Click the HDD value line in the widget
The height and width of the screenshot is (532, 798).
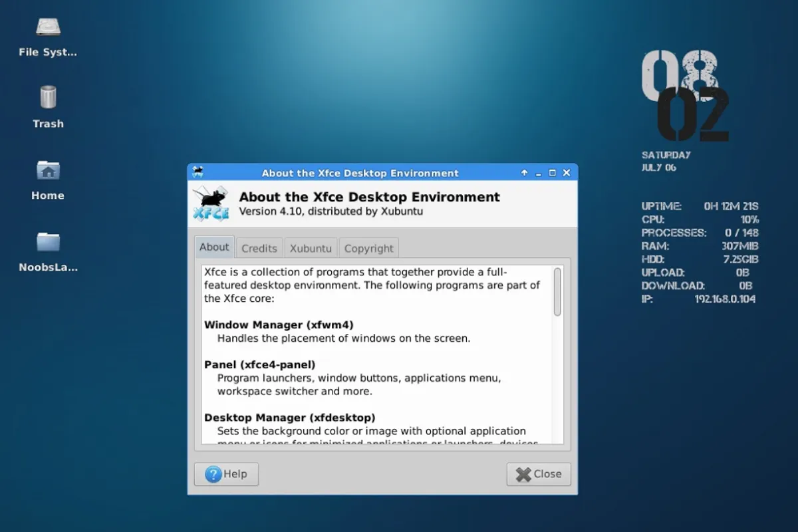click(x=700, y=259)
